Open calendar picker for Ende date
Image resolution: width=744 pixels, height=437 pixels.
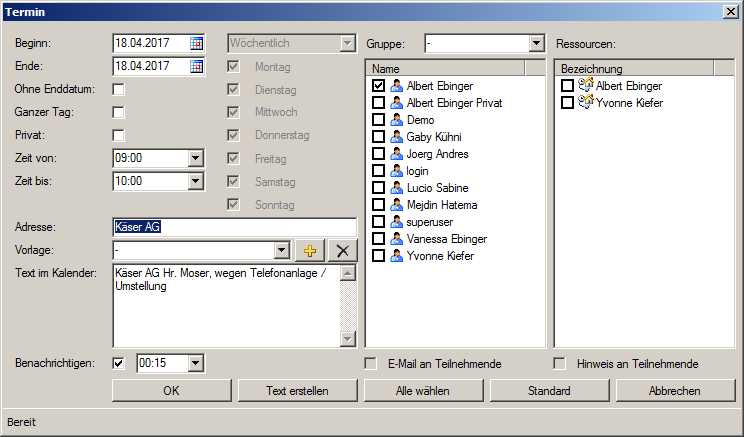click(196, 67)
